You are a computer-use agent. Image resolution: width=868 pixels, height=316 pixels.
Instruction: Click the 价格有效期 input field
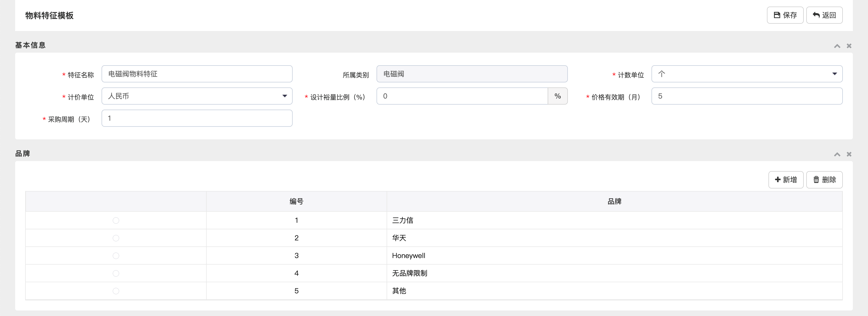tap(746, 96)
